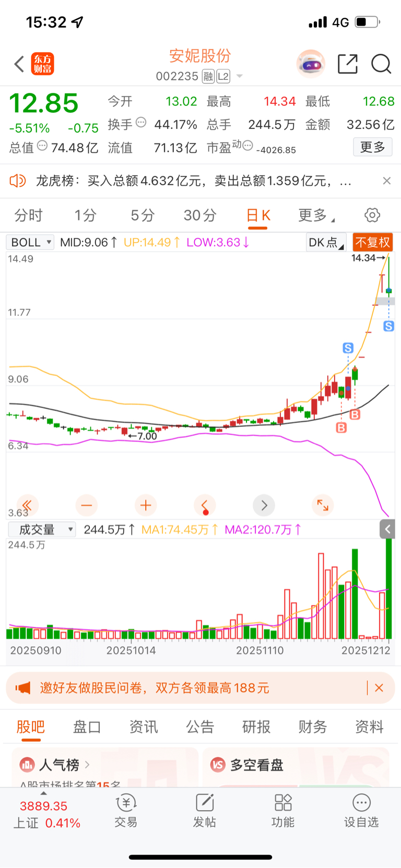Tap the 市盈动 info circle icon
The image size is (401, 868).
coord(248,145)
